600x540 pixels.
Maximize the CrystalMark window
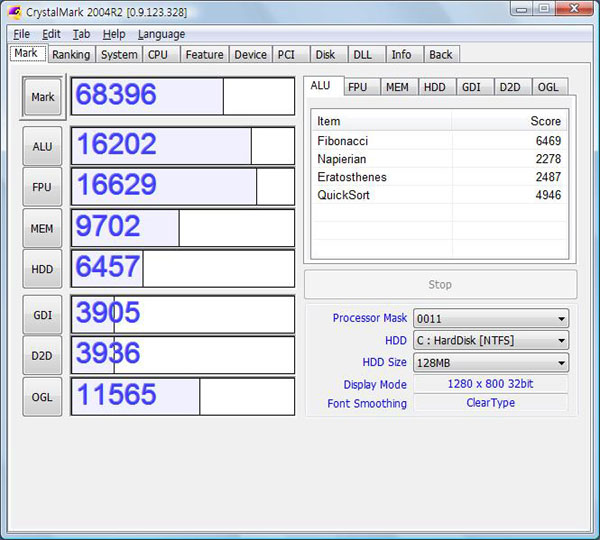544,8
